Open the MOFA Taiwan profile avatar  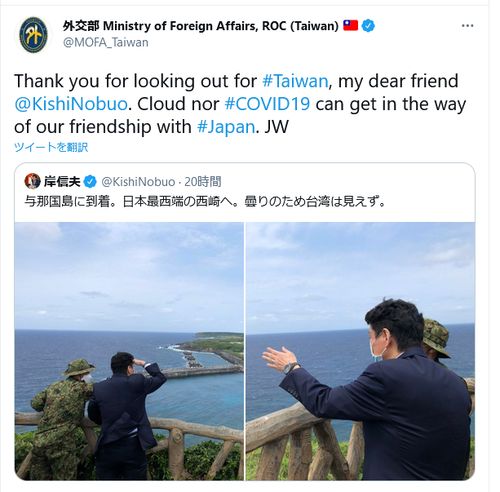tap(33, 35)
